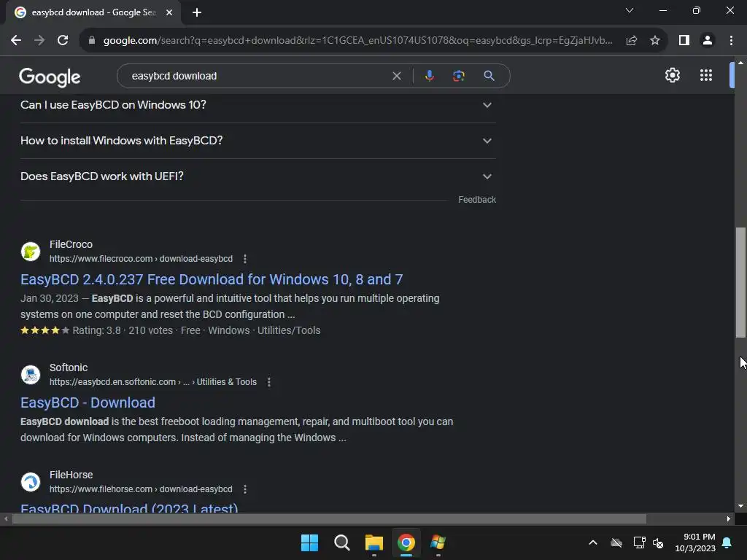The width and height of the screenshot is (747, 560).
Task: Click the 'FileCroco' site name text
Action: click(71, 244)
